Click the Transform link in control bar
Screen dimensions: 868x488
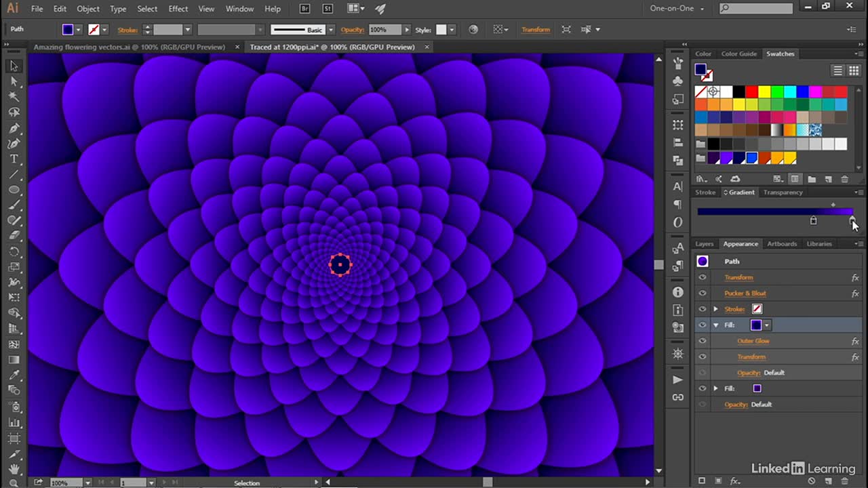536,30
